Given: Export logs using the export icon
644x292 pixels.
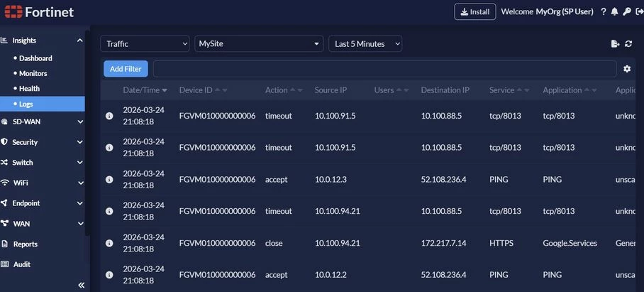Looking at the screenshot, I should pyautogui.click(x=615, y=43).
